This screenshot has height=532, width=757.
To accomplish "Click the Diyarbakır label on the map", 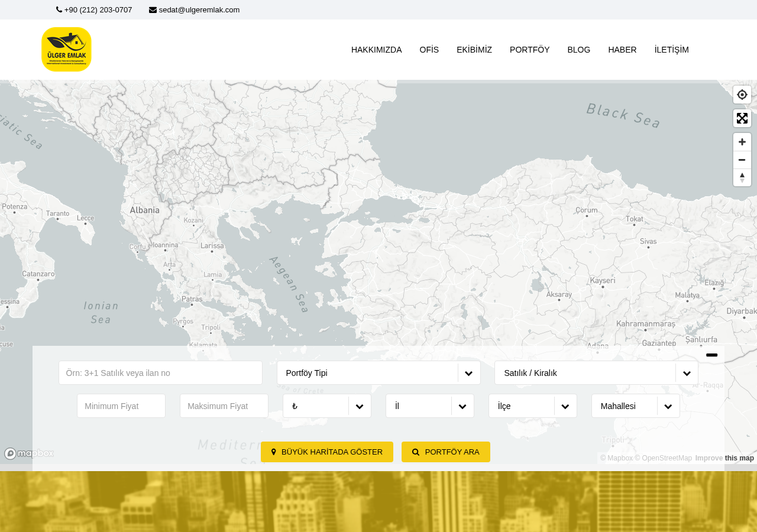I will tap(742, 311).
